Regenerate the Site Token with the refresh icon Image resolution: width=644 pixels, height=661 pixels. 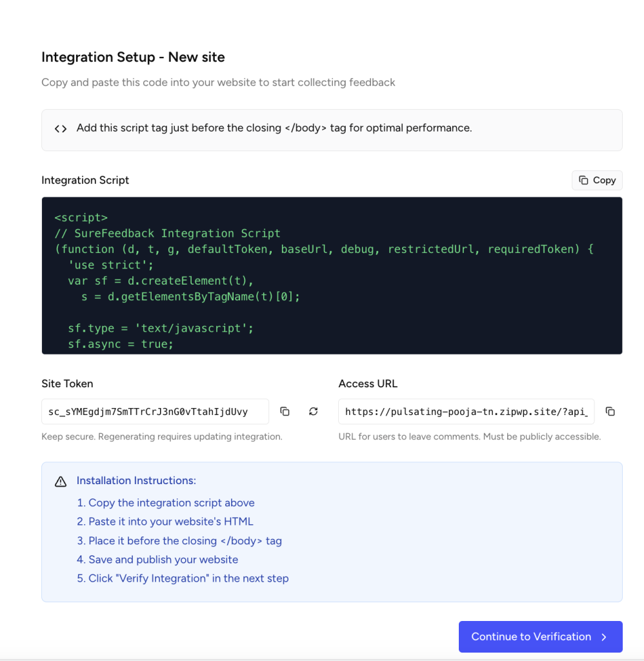(x=313, y=411)
